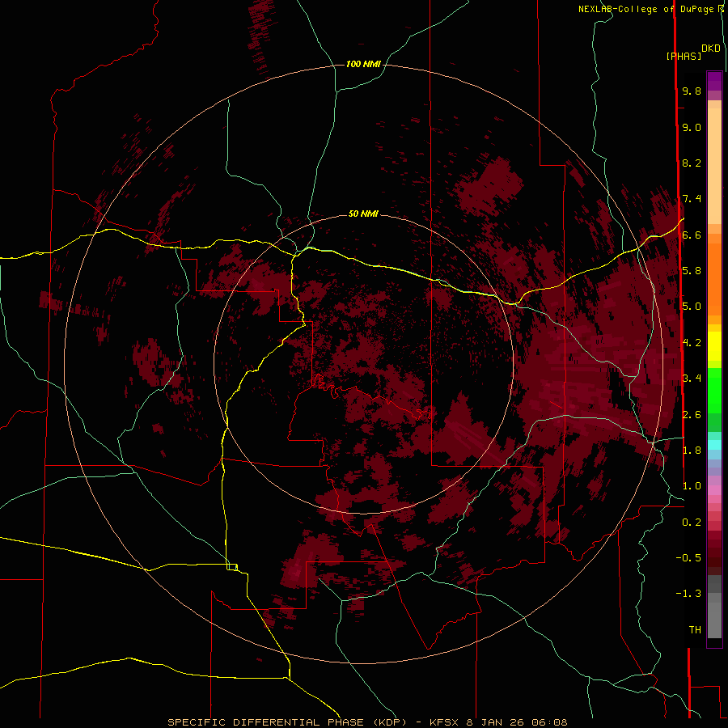Select the pink legend color band
The width and height of the screenshot is (728, 728).
(714, 490)
